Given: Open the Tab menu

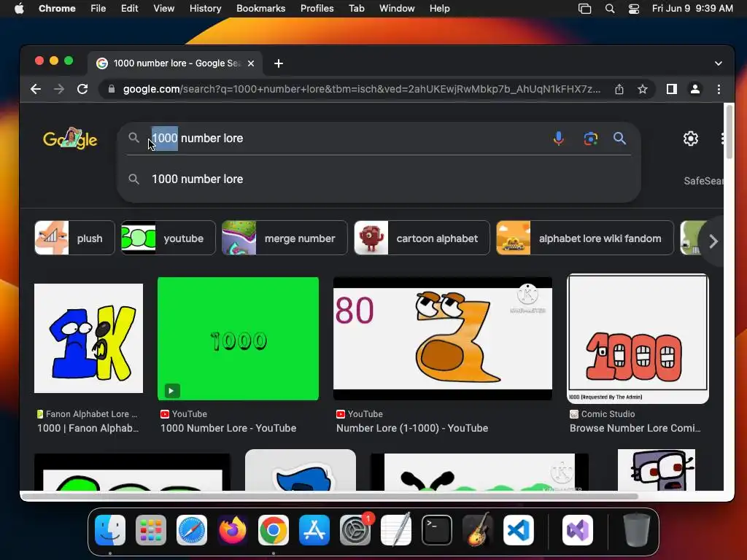Looking at the screenshot, I should (x=356, y=8).
